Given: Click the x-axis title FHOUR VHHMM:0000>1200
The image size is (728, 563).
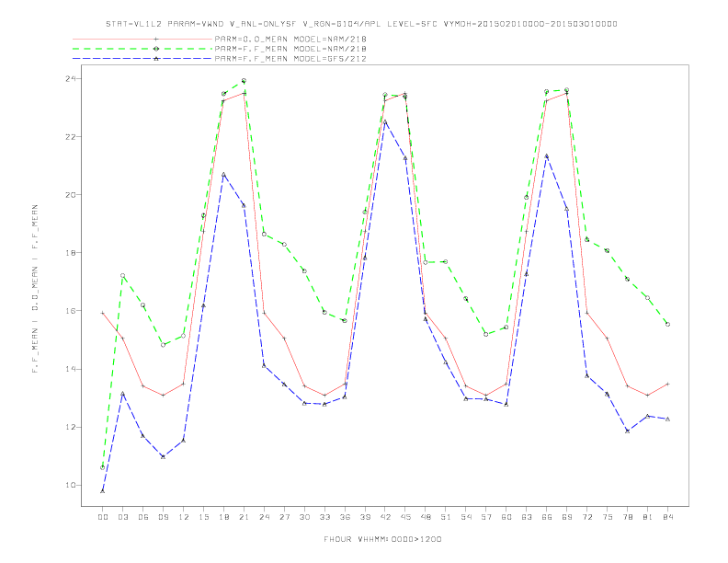Looking at the screenshot, I should coord(382,539).
